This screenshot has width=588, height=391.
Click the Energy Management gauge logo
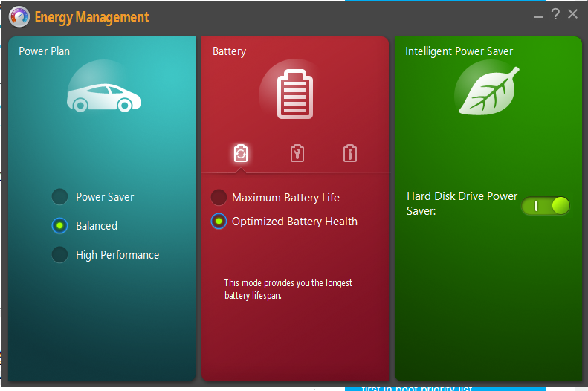(19, 16)
